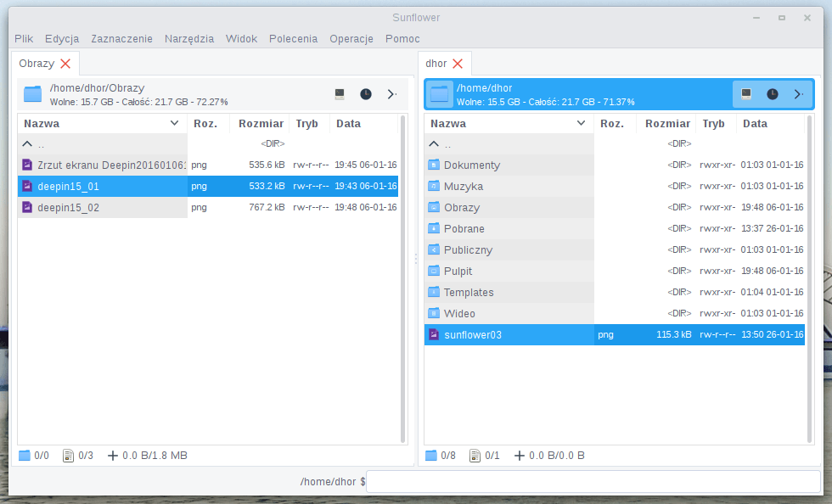Click the Obrazy folder icon in right panel

point(434,207)
